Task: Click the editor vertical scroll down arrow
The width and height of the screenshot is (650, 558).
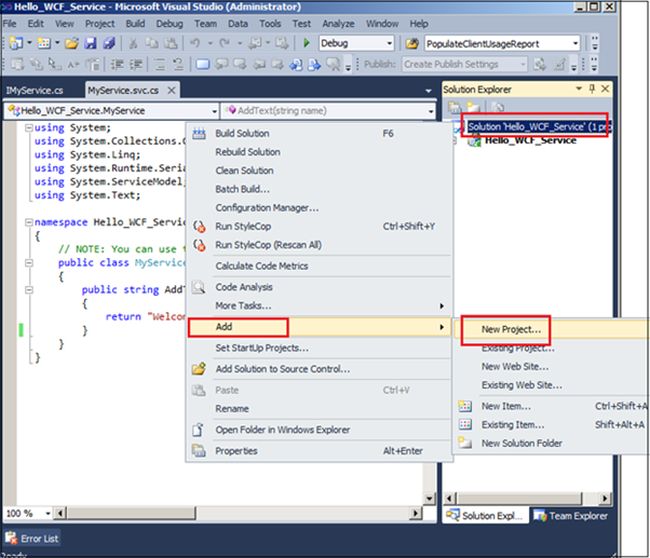Action: click(429, 498)
